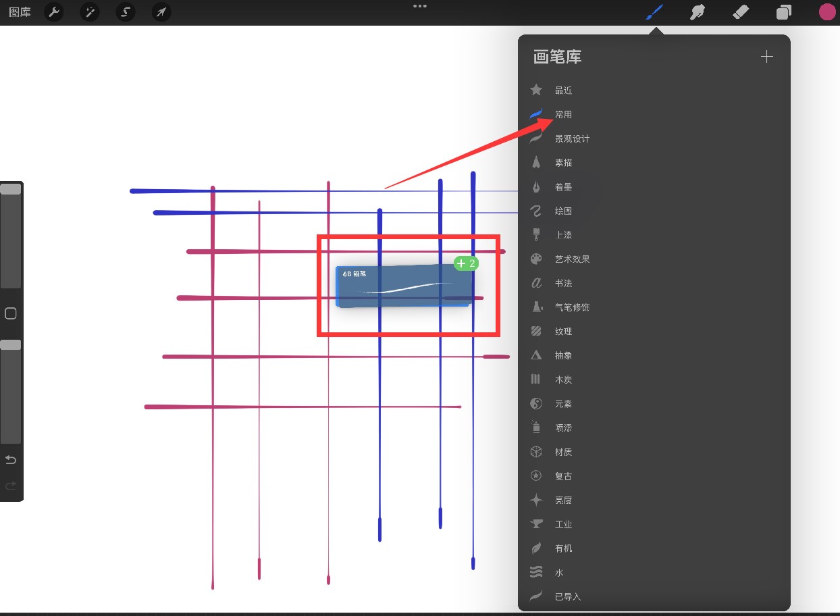This screenshot has width=840, height=616.
Task: Add a new brush with plus button
Action: pos(766,57)
